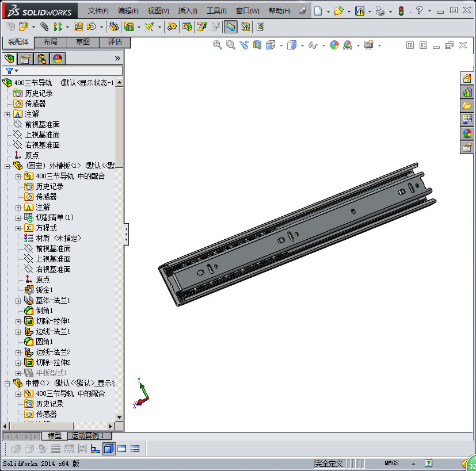Click the MMGS unit system status entry
This screenshot has height=471, width=476.
coord(391,463)
